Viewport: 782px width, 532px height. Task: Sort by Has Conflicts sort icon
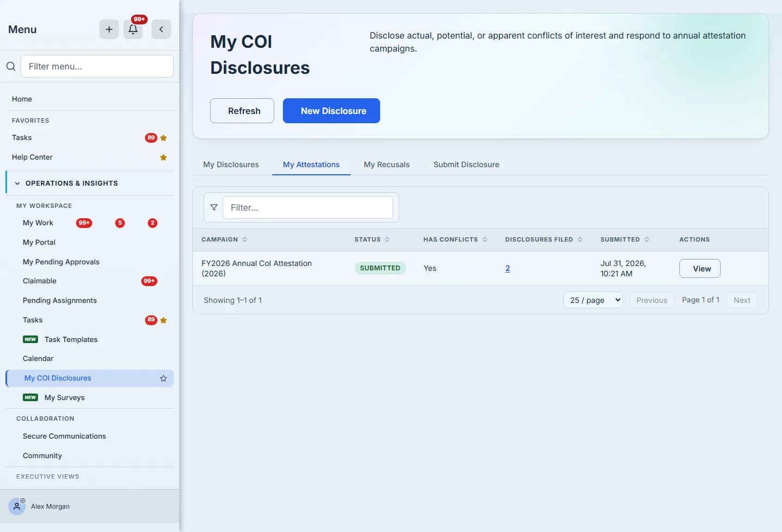485,239
